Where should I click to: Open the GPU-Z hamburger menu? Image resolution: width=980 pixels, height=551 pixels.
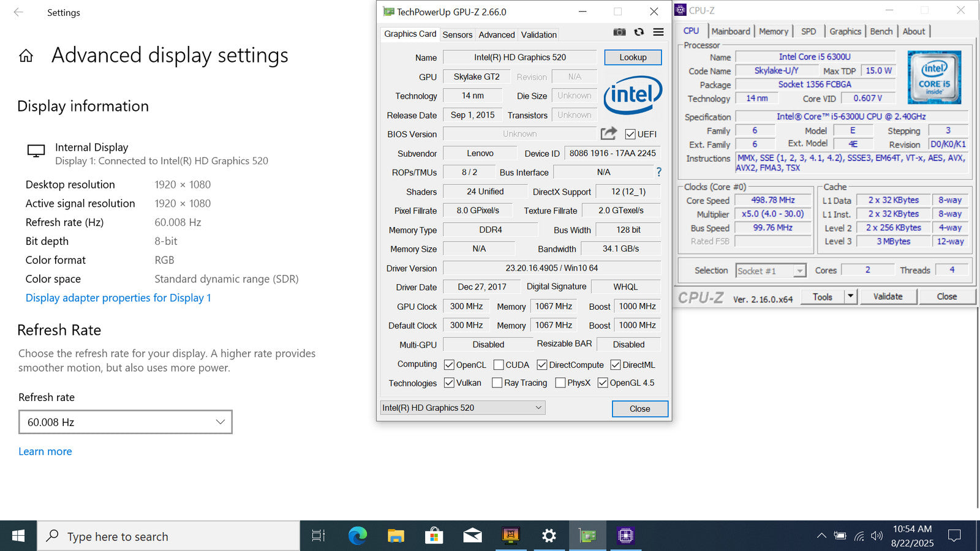[x=658, y=32]
